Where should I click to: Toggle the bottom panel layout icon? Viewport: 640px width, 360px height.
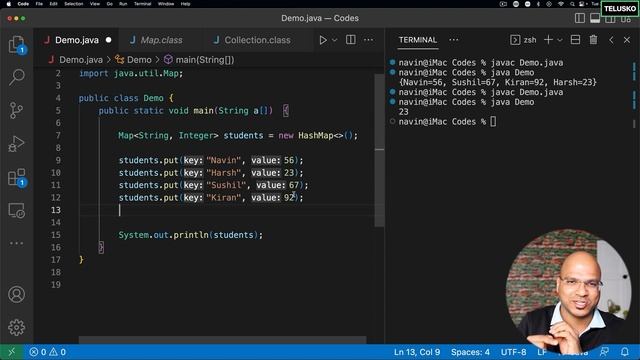(595, 18)
